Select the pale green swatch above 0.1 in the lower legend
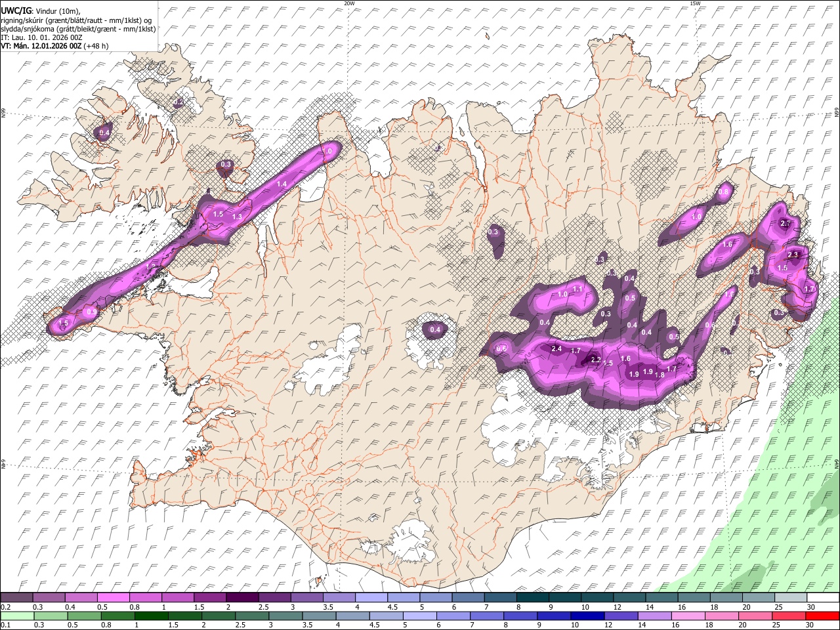The width and height of the screenshot is (840, 630). coord(18,616)
